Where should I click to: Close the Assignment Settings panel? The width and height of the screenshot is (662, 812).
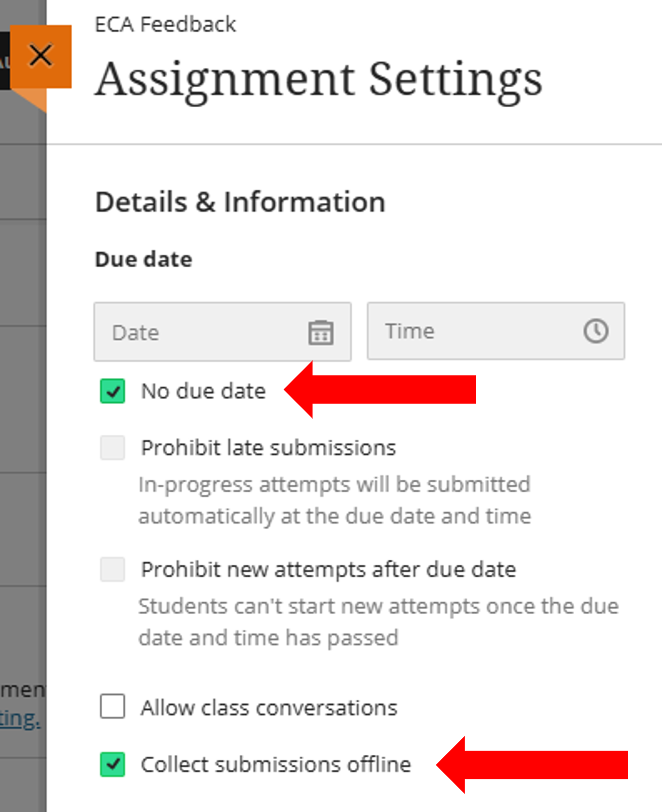(41, 56)
